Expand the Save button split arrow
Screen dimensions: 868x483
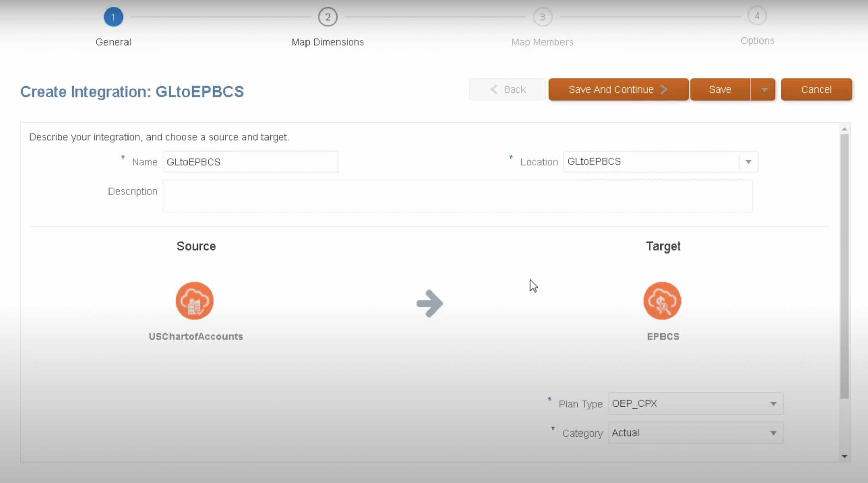click(x=764, y=90)
